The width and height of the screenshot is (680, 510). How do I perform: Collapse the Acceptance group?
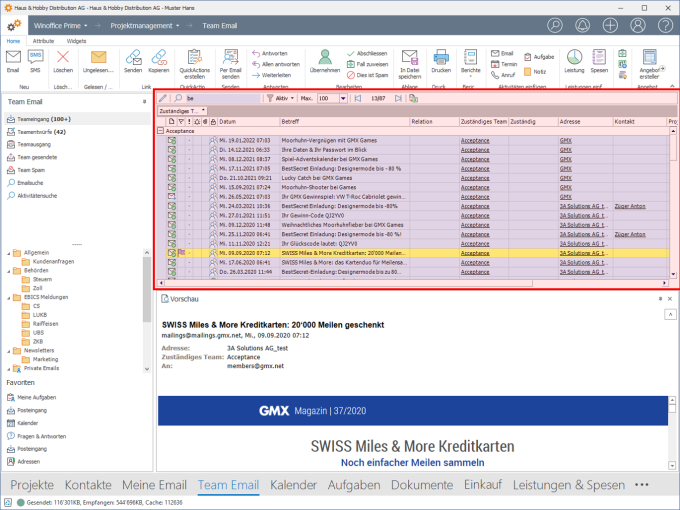pyautogui.click(x=160, y=131)
